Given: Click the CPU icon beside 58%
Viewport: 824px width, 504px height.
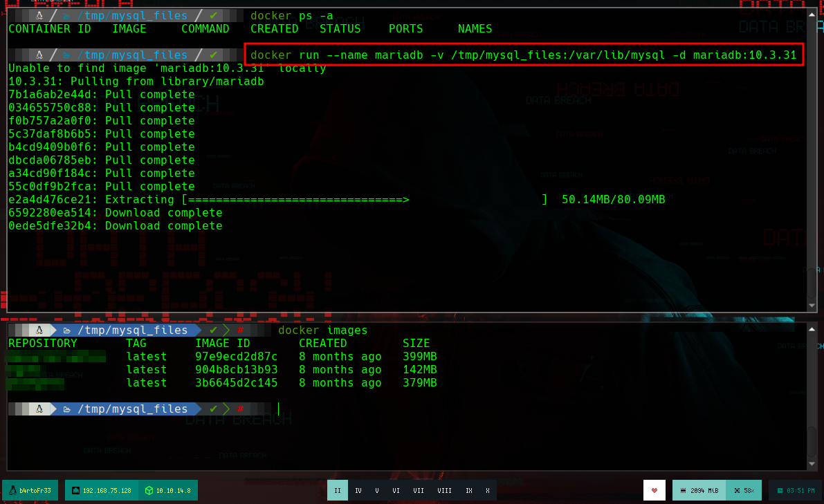Looking at the screenshot, I should click(x=737, y=490).
